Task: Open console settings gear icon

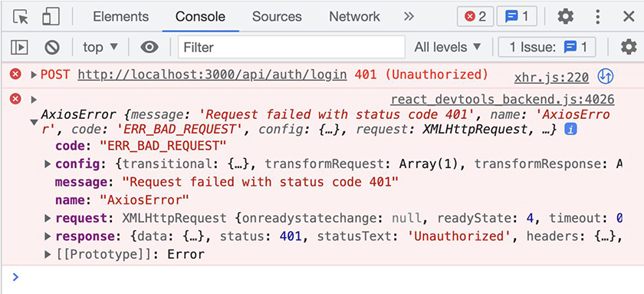Action: pos(629,48)
